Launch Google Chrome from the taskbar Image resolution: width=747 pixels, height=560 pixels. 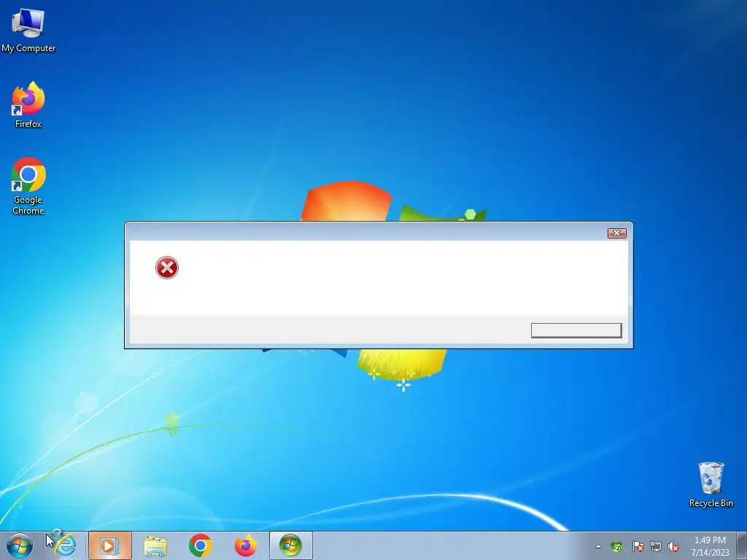(201, 545)
